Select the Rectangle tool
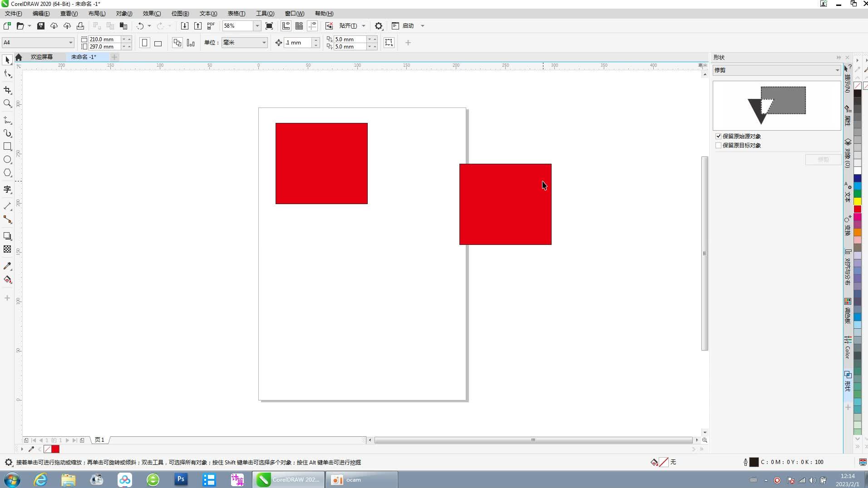Image resolution: width=868 pixels, height=488 pixels. click(x=7, y=146)
